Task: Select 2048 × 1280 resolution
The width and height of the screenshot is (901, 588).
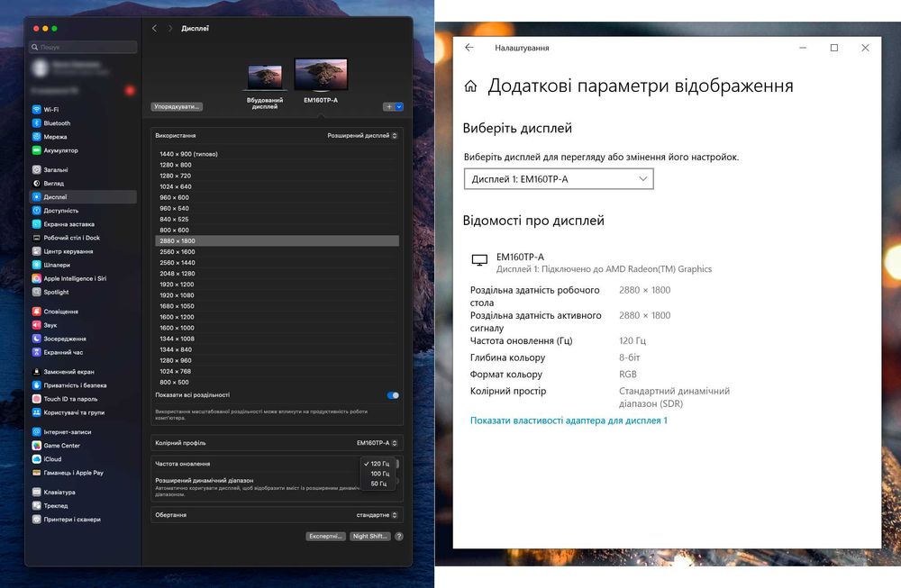Action: [277, 274]
